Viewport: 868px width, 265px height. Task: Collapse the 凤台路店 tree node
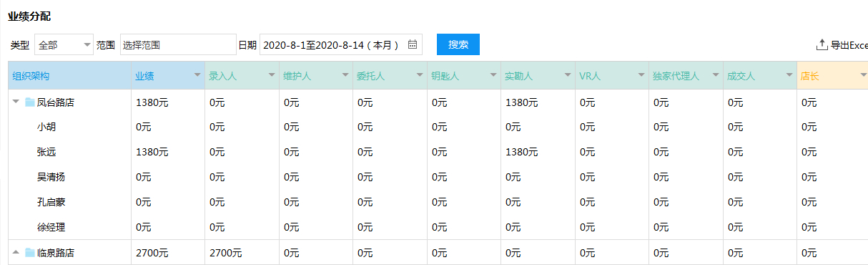[16, 102]
